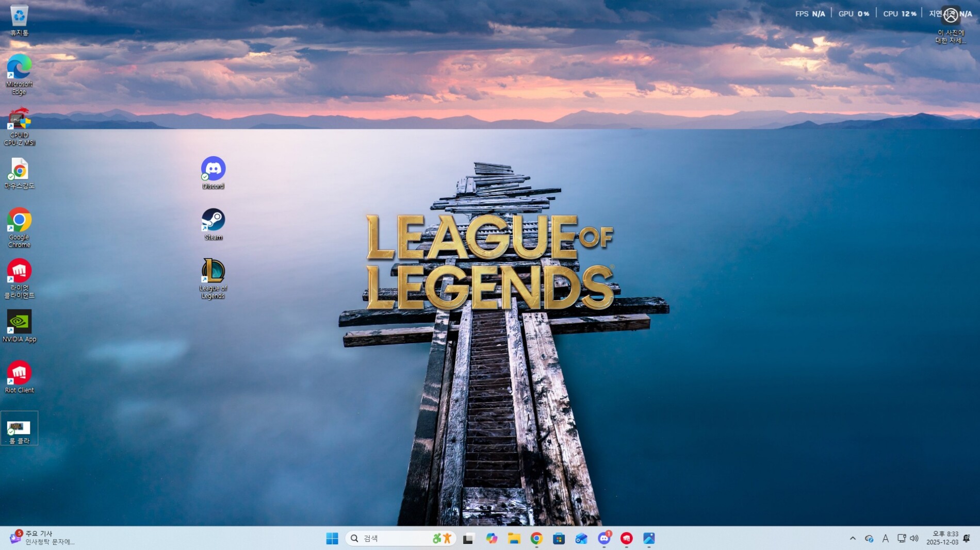
Task: Open the Windows Start menu
Action: pyautogui.click(x=332, y=539)
